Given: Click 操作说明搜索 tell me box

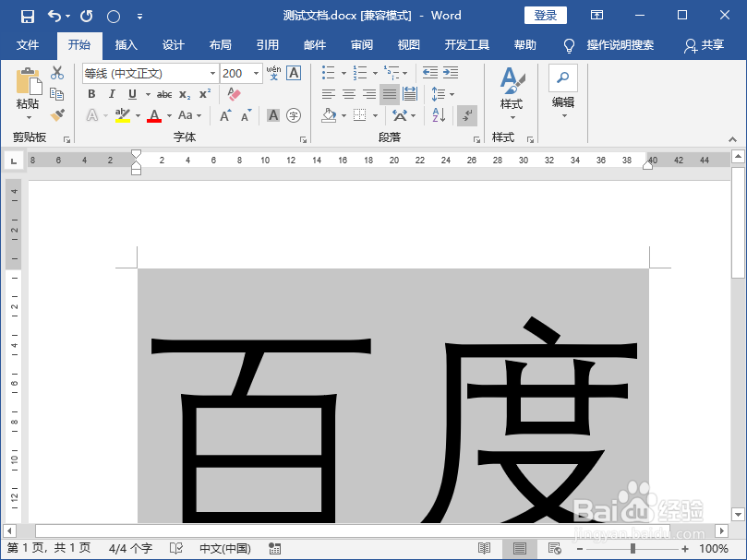Looking at the screenshot, I should [620, 45].
